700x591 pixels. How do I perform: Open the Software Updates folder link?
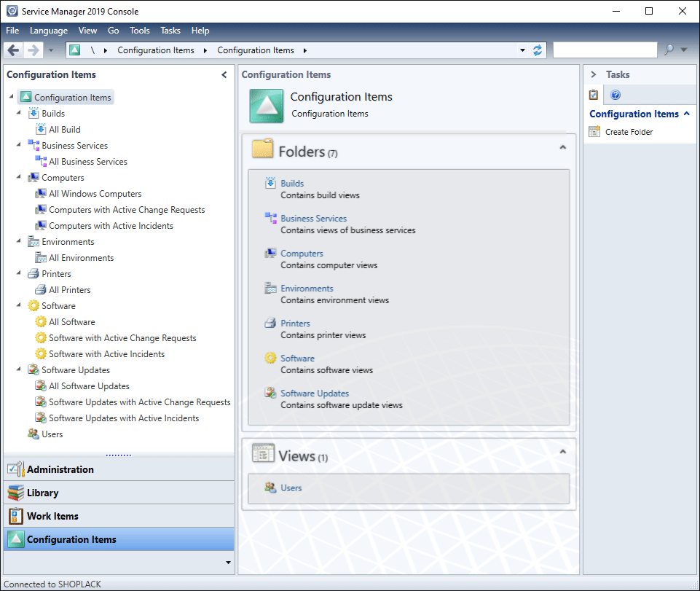315,393
